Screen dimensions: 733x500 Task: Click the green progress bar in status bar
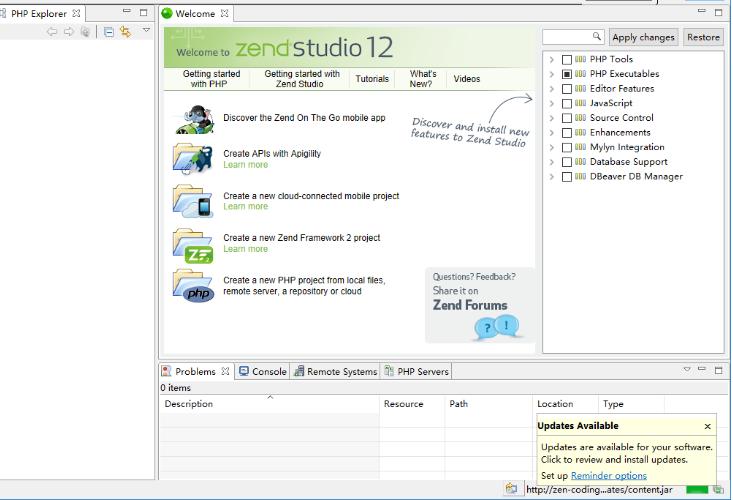tap(697, 490)
